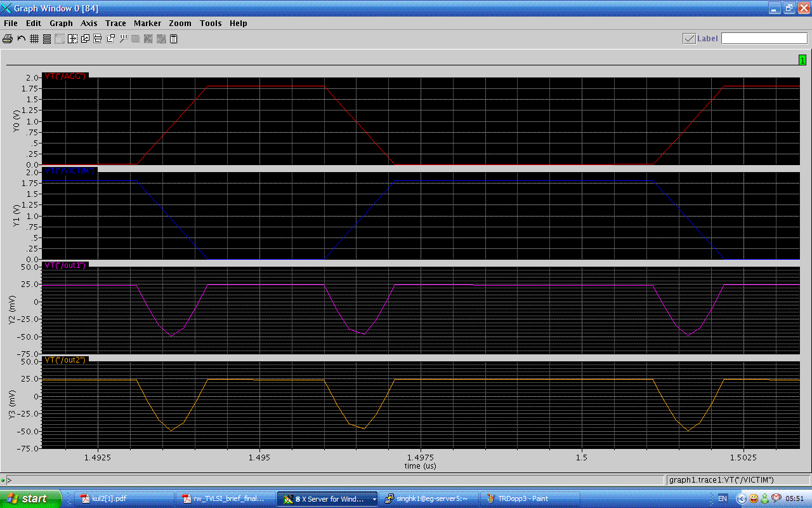Click the X icon in title bar
Screen dimensions: 812x508
click(6, 8)
